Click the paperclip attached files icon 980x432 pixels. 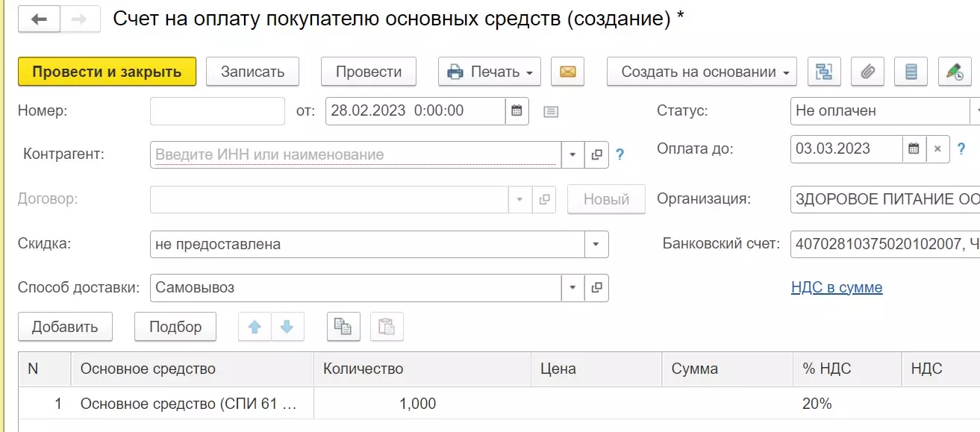867,72
